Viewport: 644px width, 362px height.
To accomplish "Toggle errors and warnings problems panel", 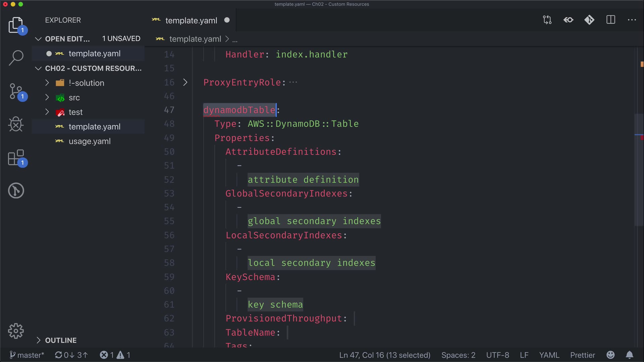I will click(x=115, y=355).
